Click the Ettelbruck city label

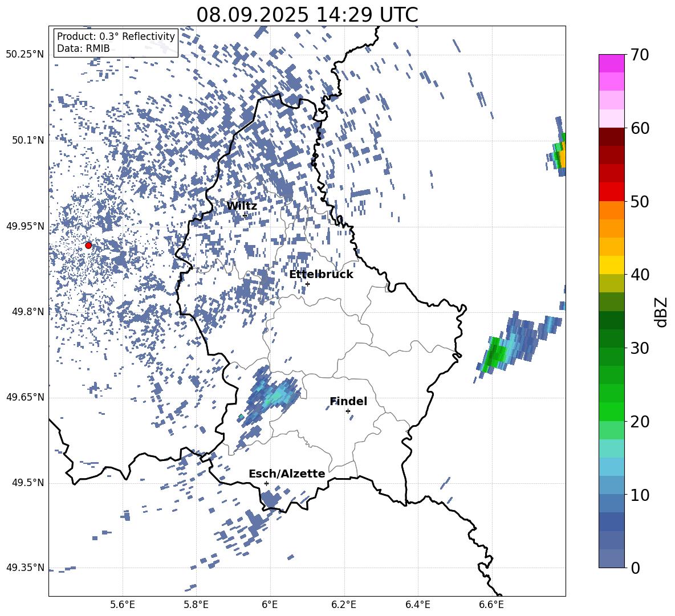[x=321, y=275]
